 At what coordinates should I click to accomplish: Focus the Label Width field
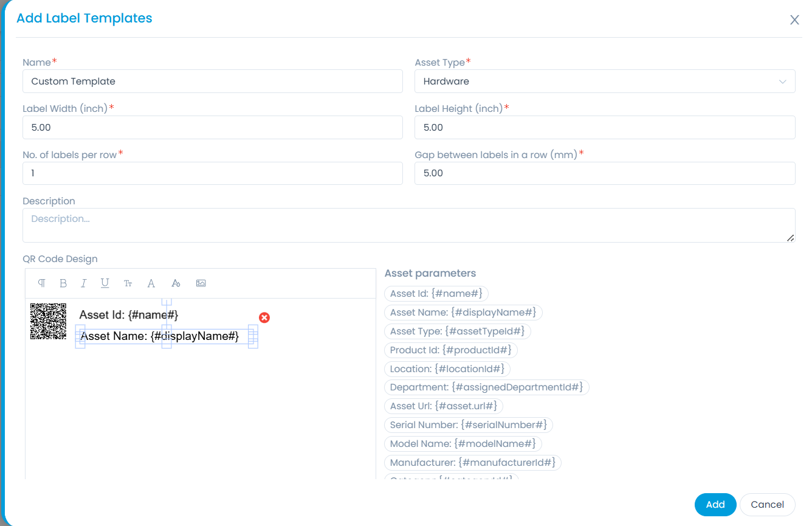pyautogui.click(x=212, y=128)
